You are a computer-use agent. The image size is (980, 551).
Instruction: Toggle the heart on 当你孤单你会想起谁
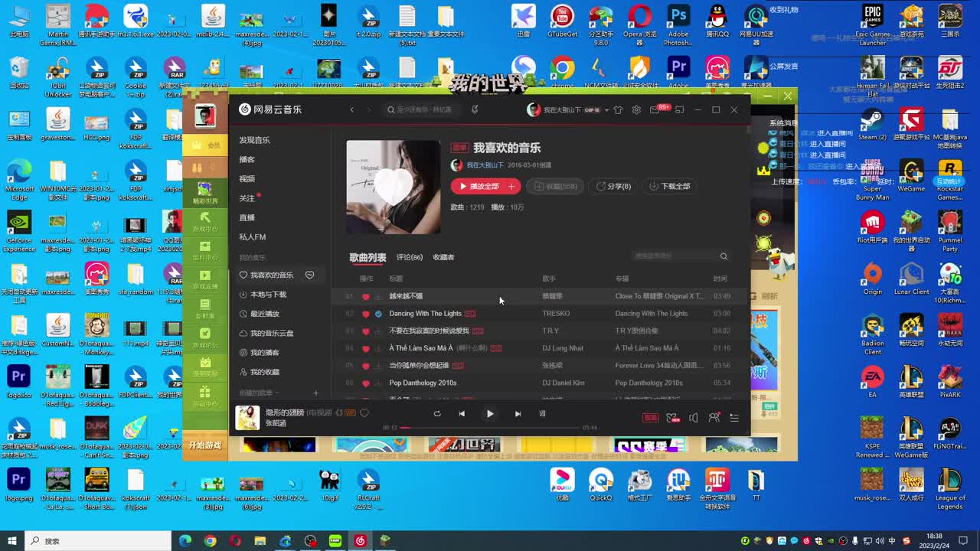click(365, 366)
